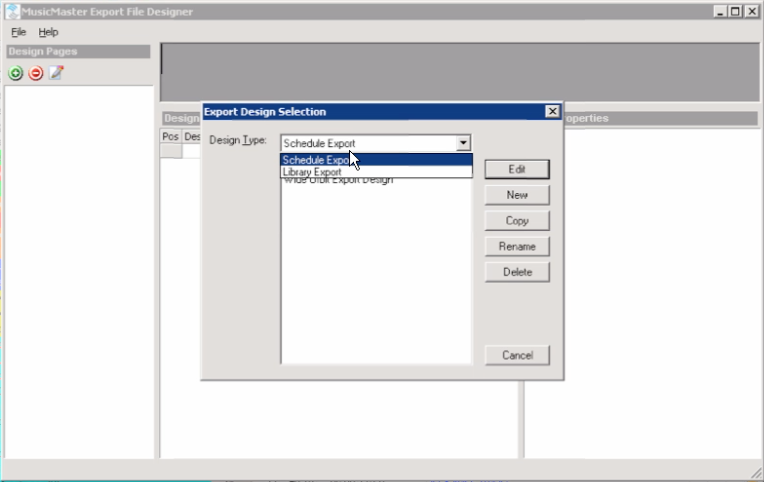Image resolution: width=764 pixels, height=482 pixels.
Task: Maximize the MusicMaster window
Action: pyautogui.click(x=735, y=11)
